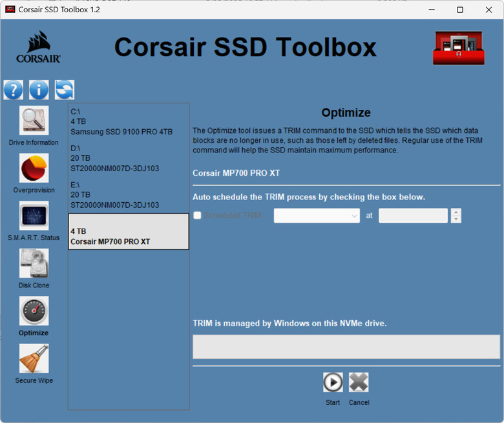504x423 pixels.
Task: Click 'TRIM is managed by Windows' message
Action: [289, 323]
